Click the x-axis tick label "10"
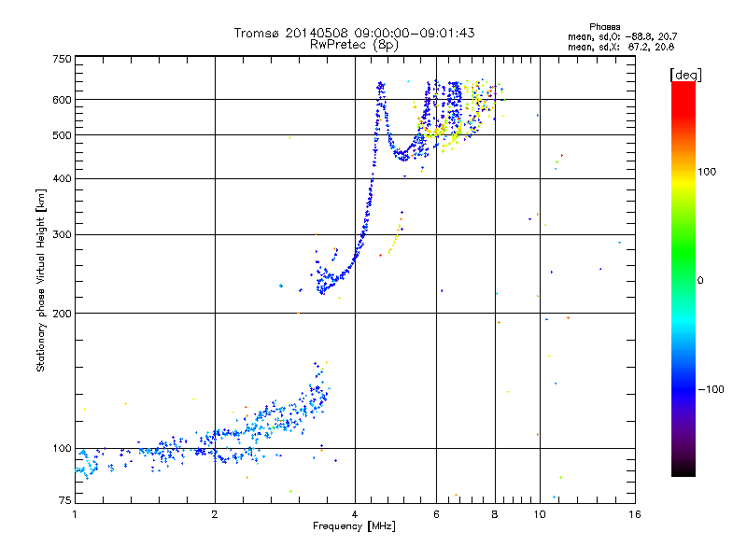 (x=540, y=514)
